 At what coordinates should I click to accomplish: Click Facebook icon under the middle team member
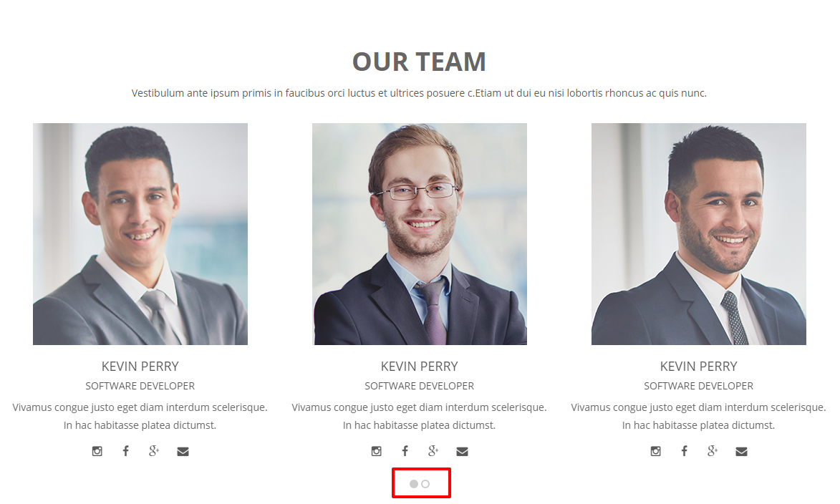coord(405,451)
